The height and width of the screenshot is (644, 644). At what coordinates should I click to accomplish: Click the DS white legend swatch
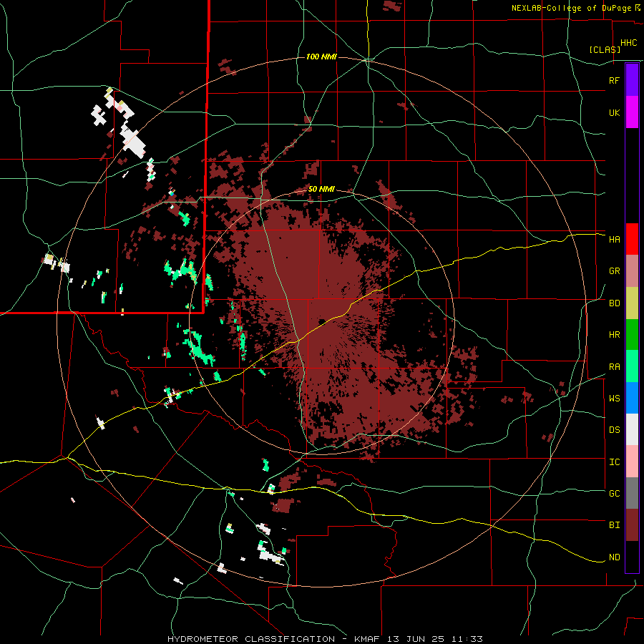pos(632,429)
